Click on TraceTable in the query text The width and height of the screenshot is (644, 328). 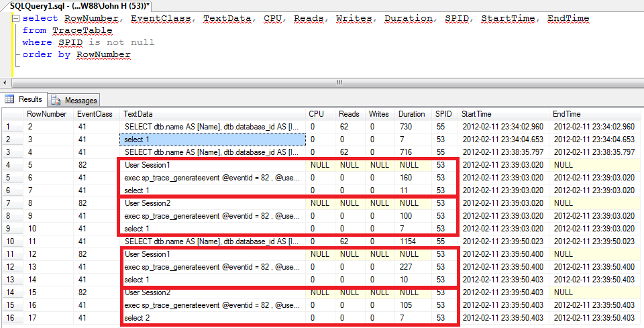click(82, 30)
